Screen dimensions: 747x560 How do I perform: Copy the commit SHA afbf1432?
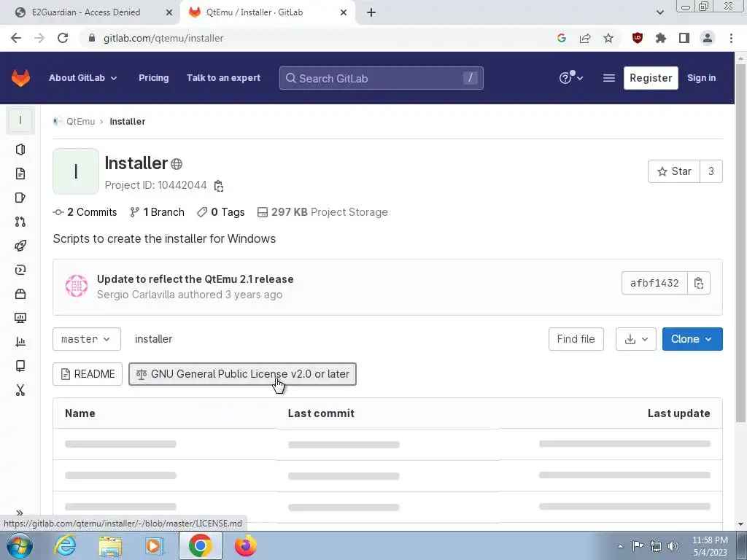coord(699,283)
